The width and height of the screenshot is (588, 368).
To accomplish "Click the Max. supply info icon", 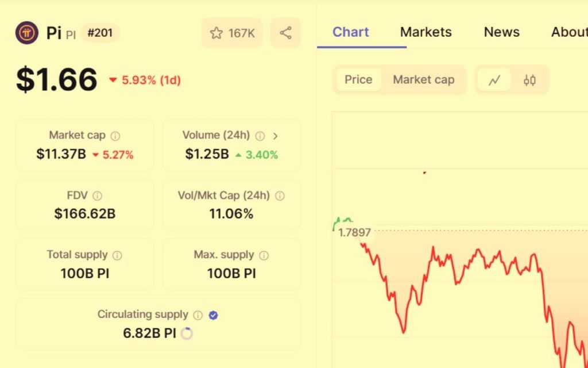I will [264, 255].
